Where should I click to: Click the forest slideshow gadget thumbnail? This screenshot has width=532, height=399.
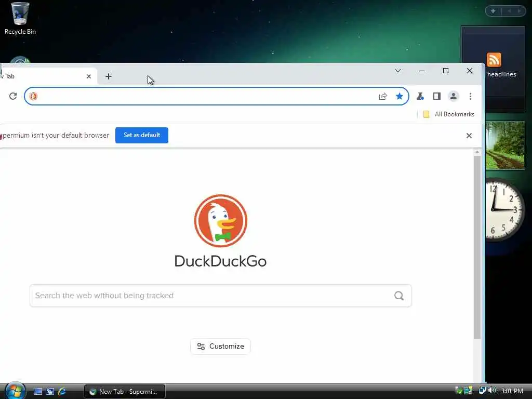(505, 145)
